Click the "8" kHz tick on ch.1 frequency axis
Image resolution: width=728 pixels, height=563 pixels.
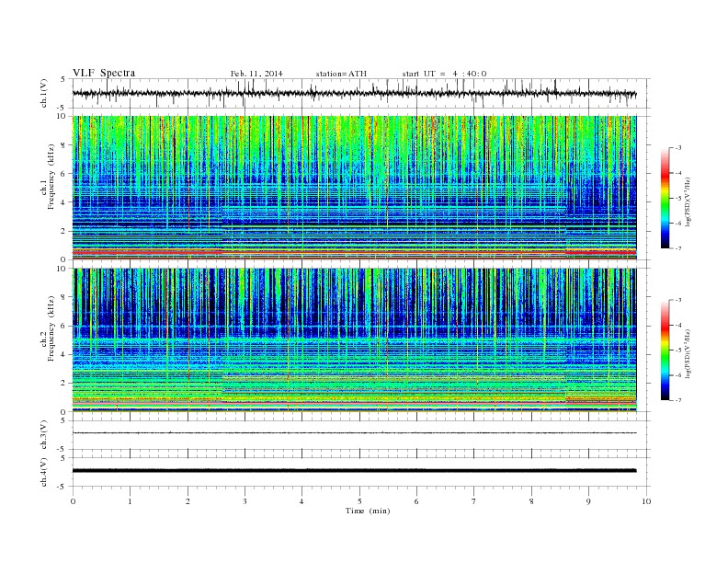[63, 145]
